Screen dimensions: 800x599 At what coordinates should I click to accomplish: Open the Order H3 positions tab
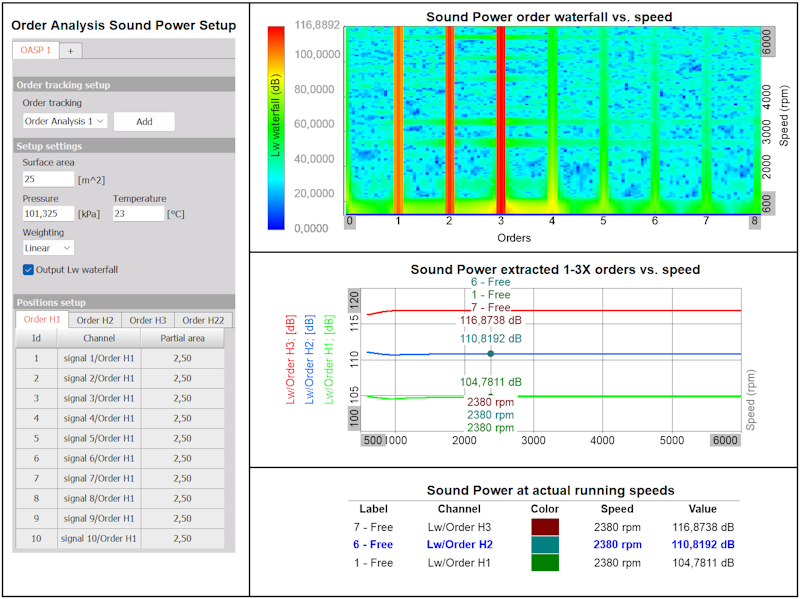tap(148, 320)
